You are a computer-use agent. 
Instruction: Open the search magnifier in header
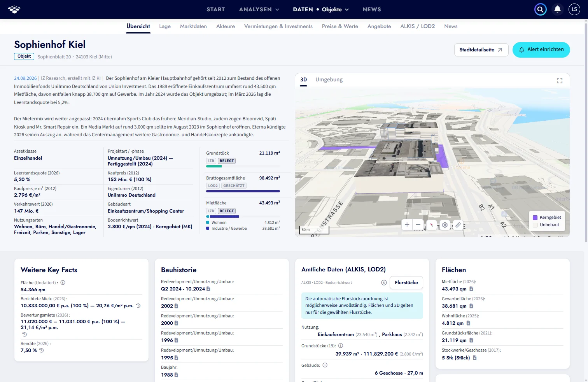(541, 9)
